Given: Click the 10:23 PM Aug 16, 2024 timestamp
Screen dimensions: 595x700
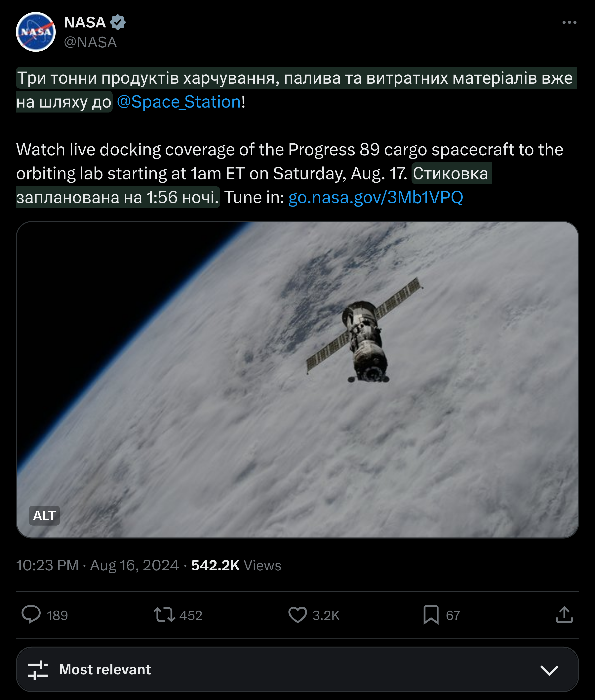Looking at the screenshot, I should [x=97, y=565].
